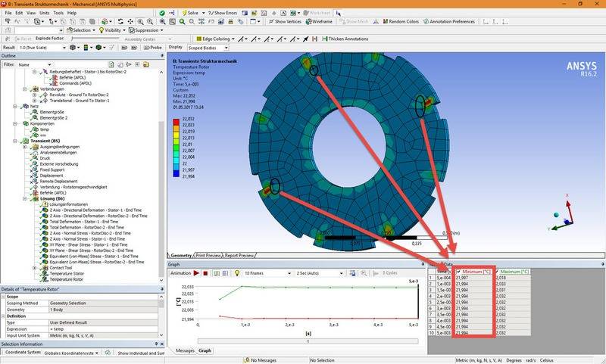Select Temperature Stator in the outline tree
The image size is (606, 364).
point(67,273)
